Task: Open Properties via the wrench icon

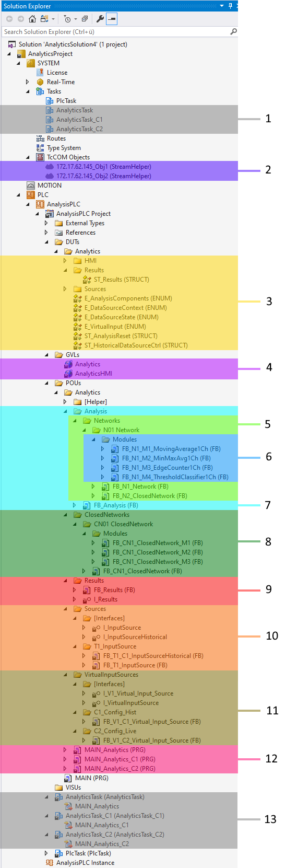Action: (x=100, y=19)
